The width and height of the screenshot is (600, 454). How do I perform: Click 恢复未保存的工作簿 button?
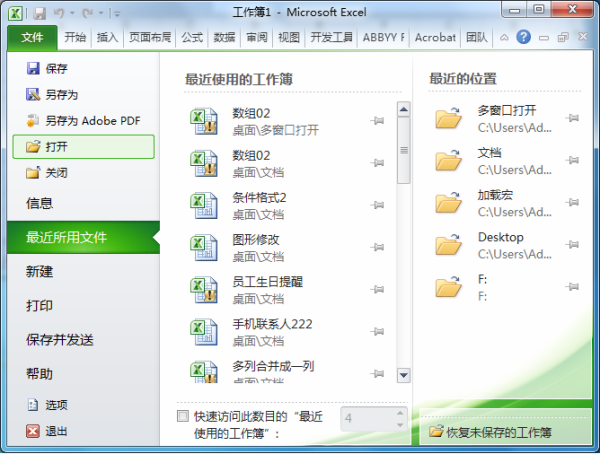tap(505, 432)
